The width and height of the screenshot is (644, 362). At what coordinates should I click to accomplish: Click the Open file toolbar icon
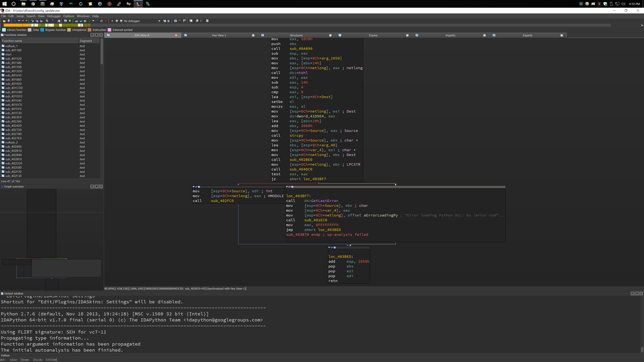click(x=4, y=21)
